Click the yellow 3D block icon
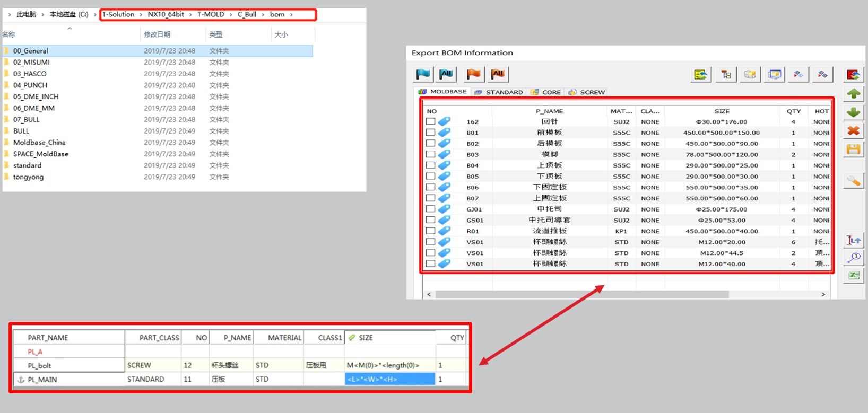The image size is (868, 413). [750, 75]
